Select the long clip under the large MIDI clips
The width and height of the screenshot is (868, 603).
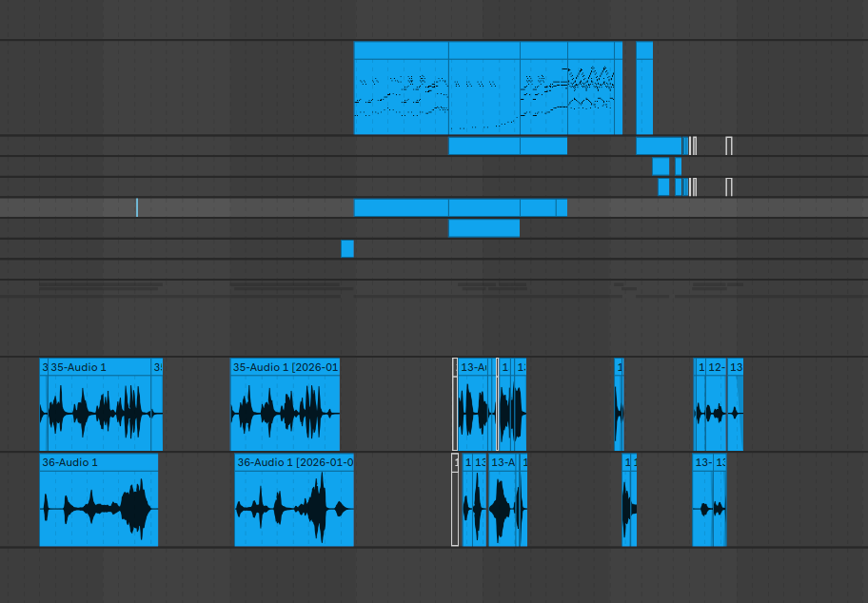pos(484,146)
